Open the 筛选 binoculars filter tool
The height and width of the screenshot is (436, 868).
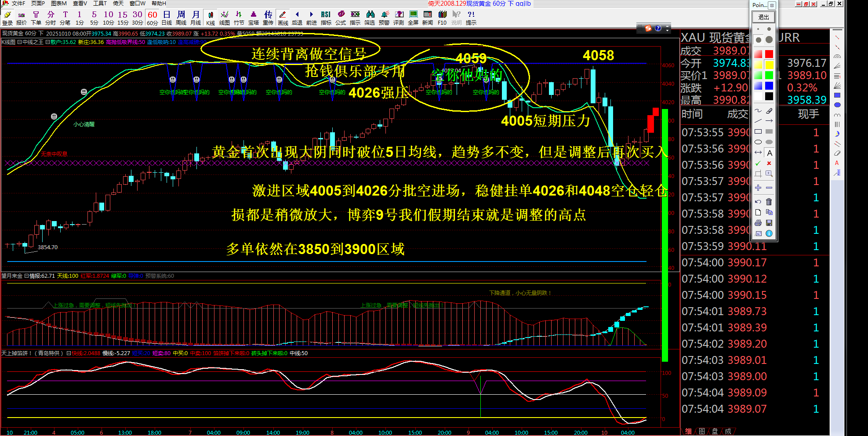(370, 18)
